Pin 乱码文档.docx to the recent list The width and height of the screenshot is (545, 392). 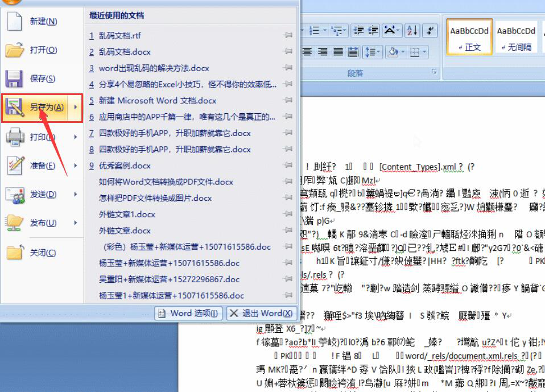coord(288,51)
